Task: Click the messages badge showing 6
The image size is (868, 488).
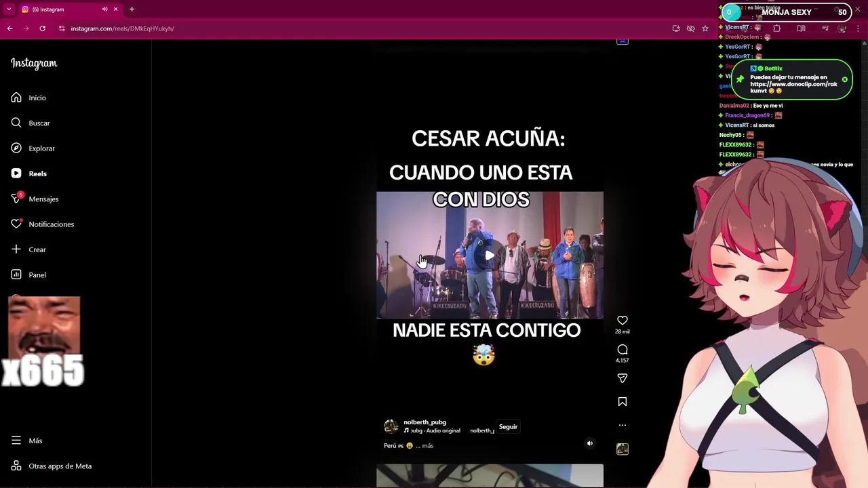Action: tap(20, 195)
